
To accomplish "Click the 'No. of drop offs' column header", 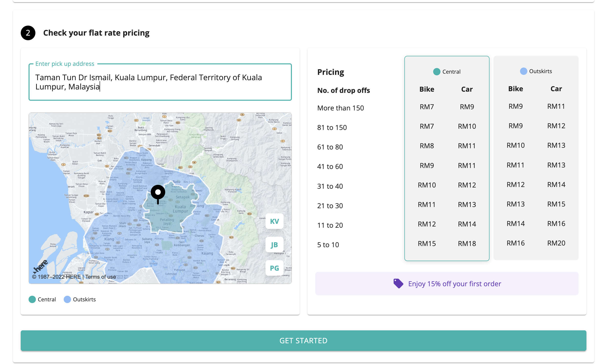I will coord(344,90).
